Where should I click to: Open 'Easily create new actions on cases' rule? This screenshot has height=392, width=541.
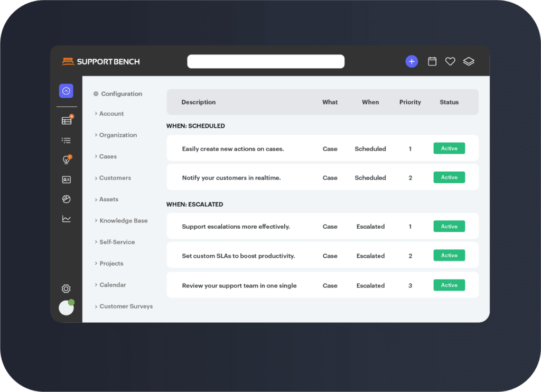233,149
